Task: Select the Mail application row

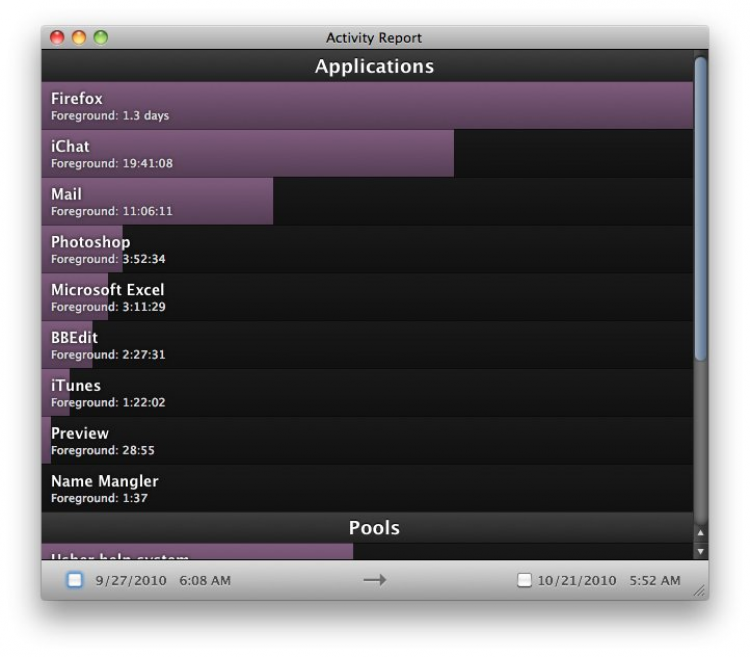Action: 367,201
